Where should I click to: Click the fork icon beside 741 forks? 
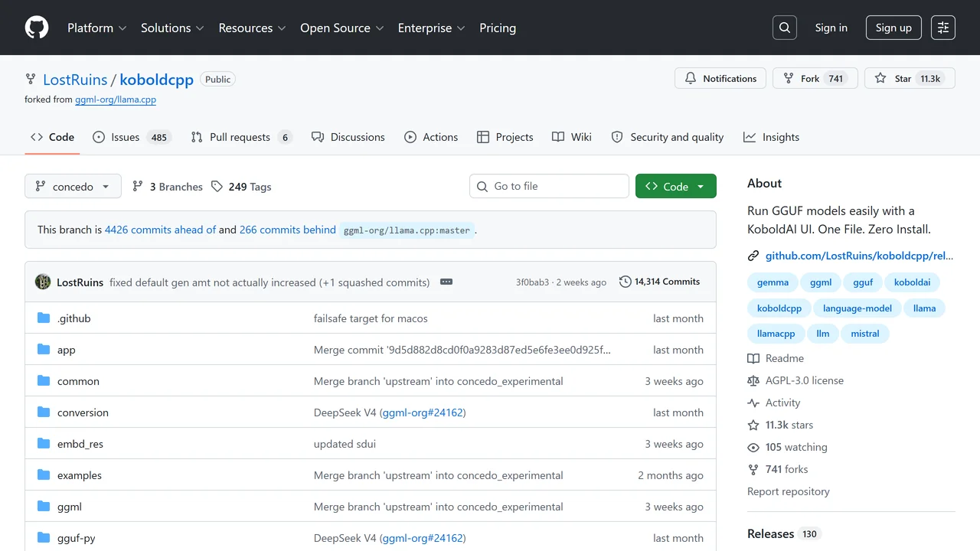pos(753,469)
